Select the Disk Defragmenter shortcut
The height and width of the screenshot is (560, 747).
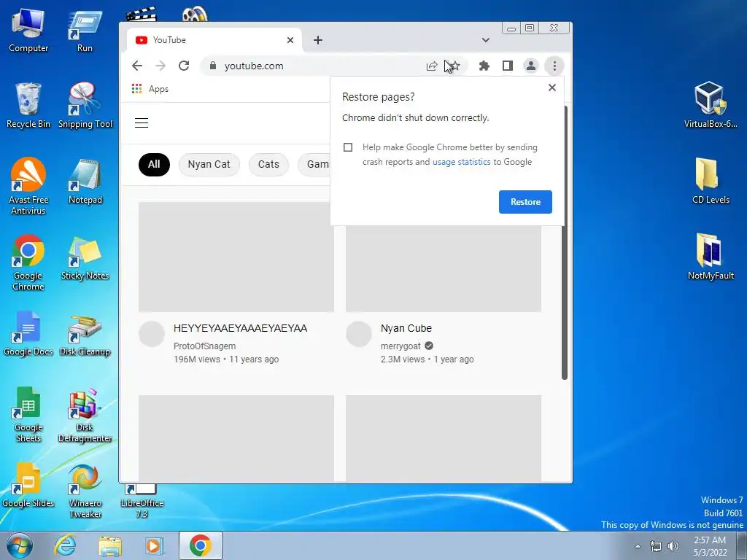(x=85, y=415)
